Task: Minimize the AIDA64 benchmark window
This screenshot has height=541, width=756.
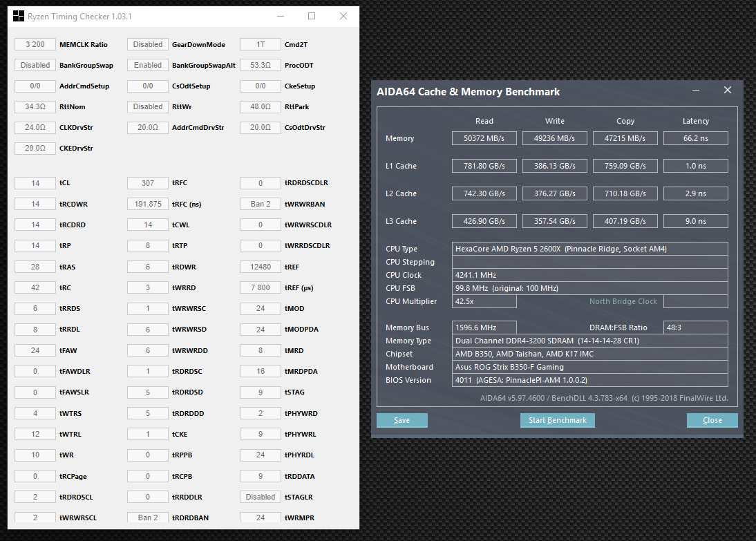Action: click(x=698, y=91)
